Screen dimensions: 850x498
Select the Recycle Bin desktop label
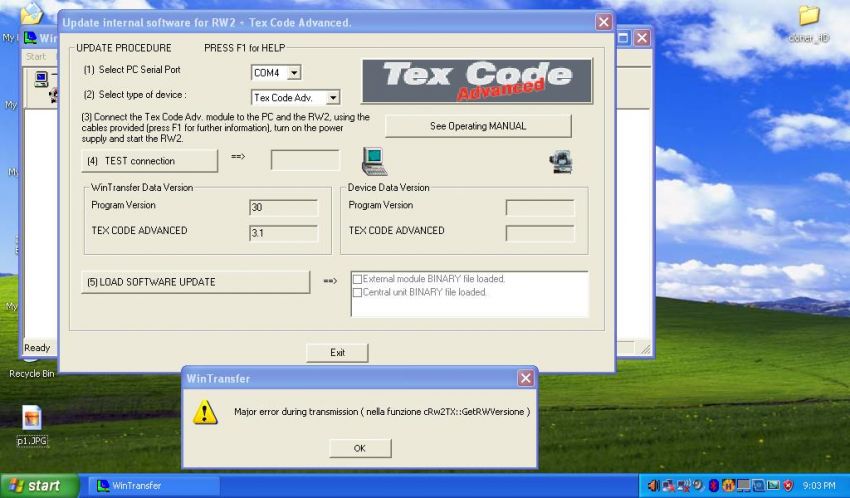[31, 373]
